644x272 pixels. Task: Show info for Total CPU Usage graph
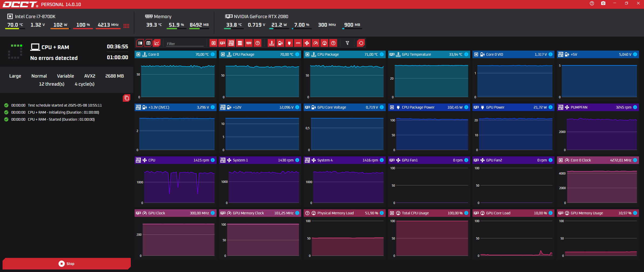[x=466, y=213]
